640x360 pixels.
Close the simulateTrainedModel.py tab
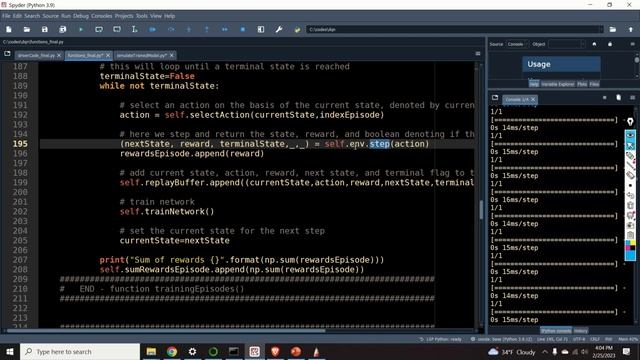(172, 55)
